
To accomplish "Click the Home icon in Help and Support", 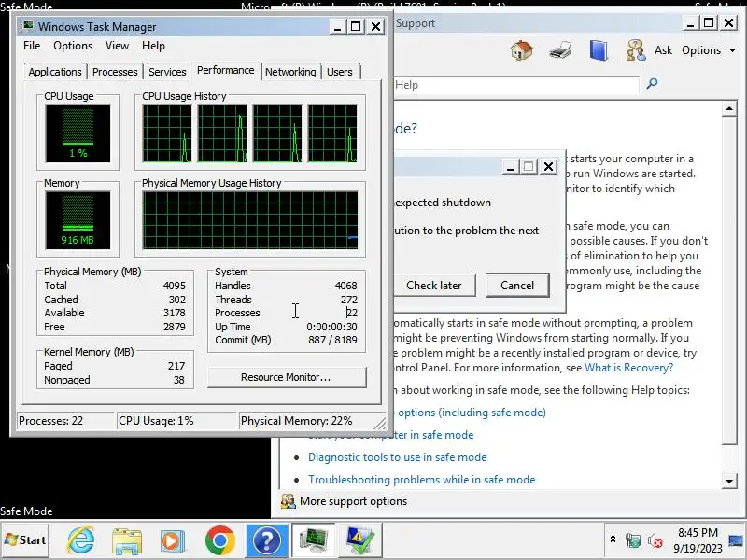I will tap(522, 50).
